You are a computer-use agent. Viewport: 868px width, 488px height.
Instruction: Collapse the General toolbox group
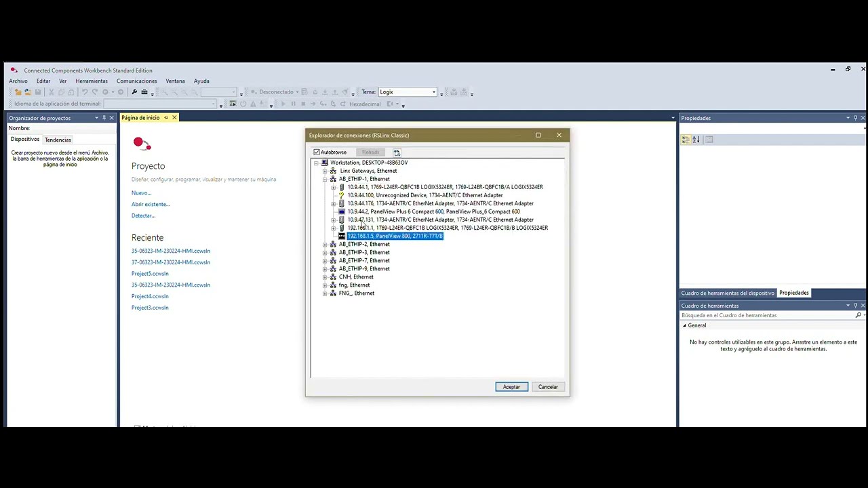point(684,325)
